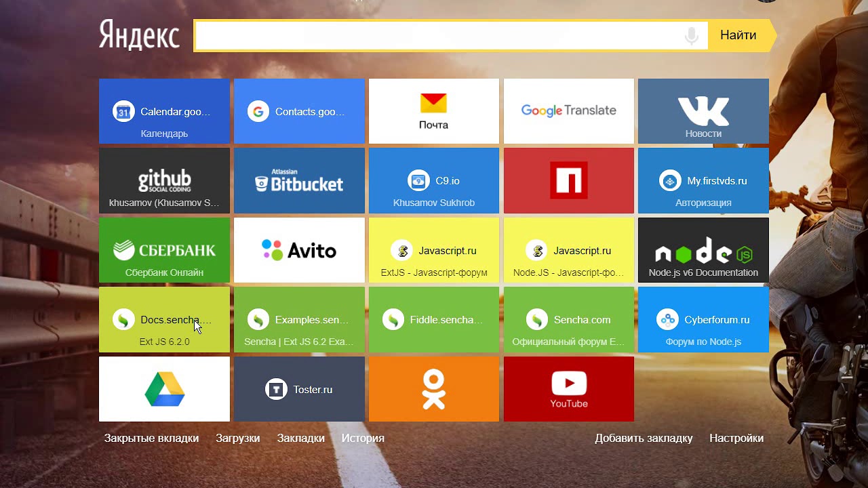Open the Atlassian Bitbucket tile
868x488 pixels.
click(299, 181)
